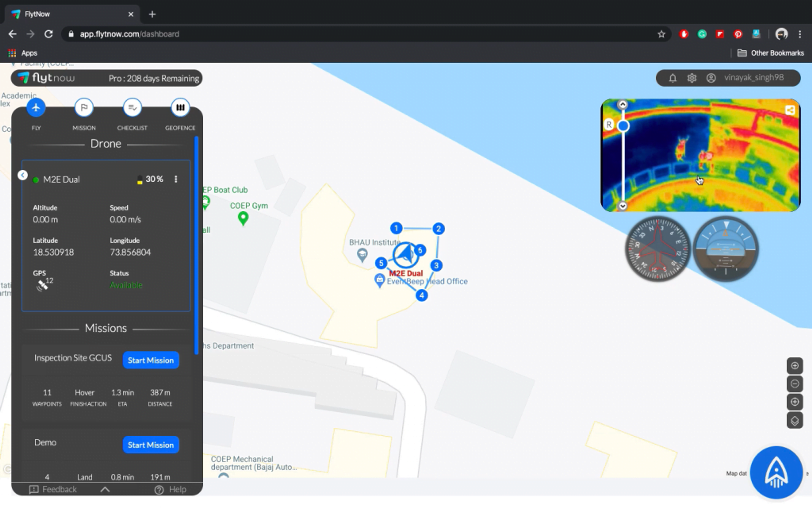Open a new browser tab
812x508 pixels.
tap(152, 14)
